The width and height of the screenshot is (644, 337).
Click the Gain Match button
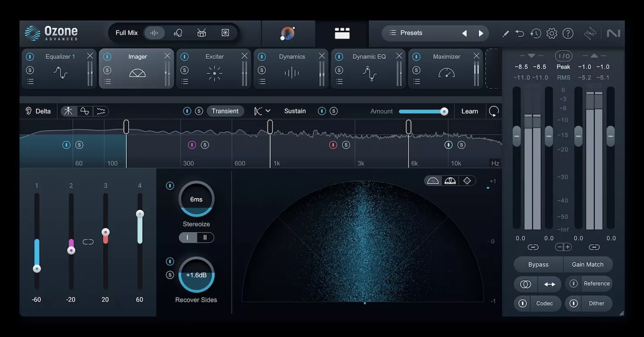pos(588,264)
